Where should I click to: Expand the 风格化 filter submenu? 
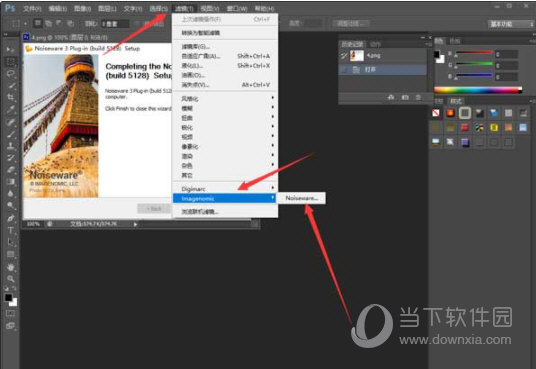[x=225, y=99]
